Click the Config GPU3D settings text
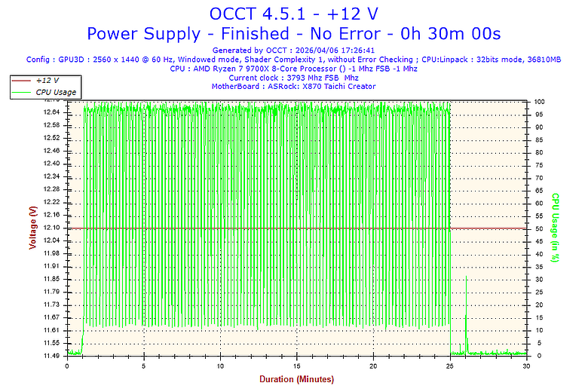 click(294, 60)
